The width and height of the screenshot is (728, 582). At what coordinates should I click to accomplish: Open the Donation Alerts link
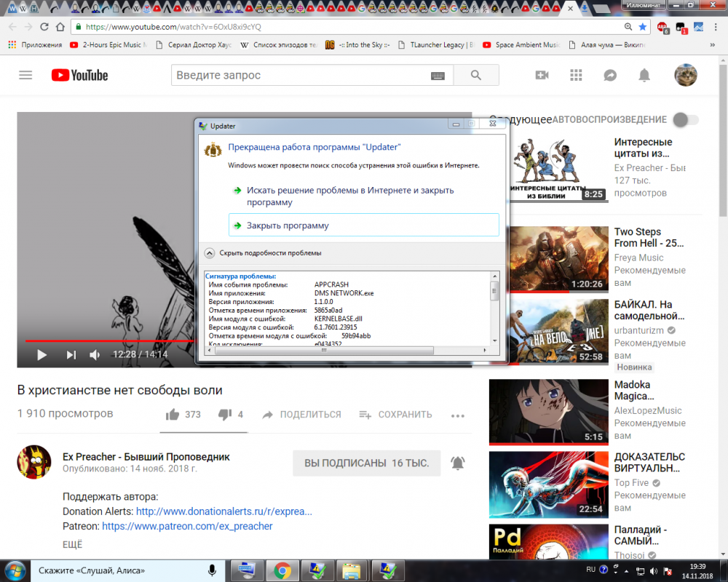click(223, 511)
